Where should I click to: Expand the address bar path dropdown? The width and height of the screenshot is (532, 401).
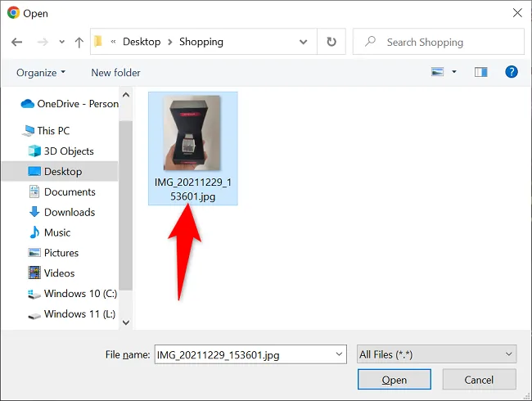click(304, 42)
